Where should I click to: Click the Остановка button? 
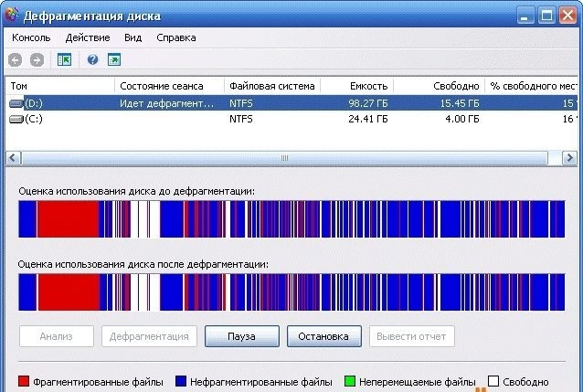click(x=323, y=336)
